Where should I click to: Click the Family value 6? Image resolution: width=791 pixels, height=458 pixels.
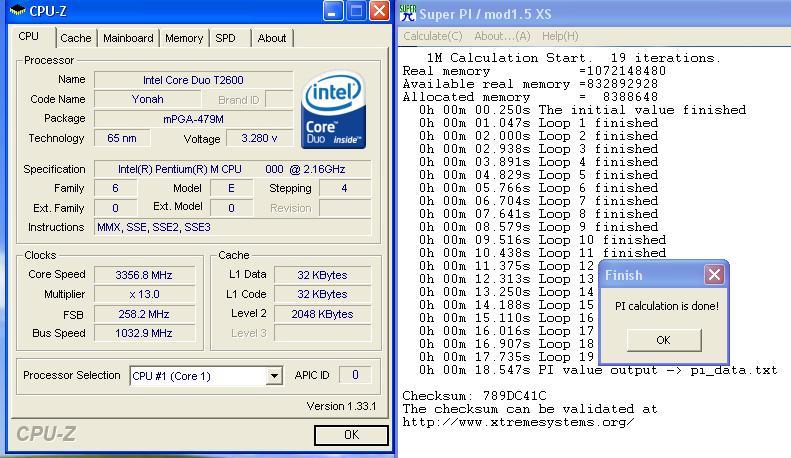coord(116,188)
